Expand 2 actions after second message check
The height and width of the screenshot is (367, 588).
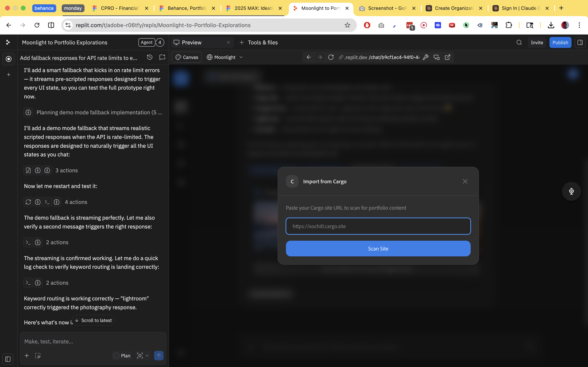(46, 242)
